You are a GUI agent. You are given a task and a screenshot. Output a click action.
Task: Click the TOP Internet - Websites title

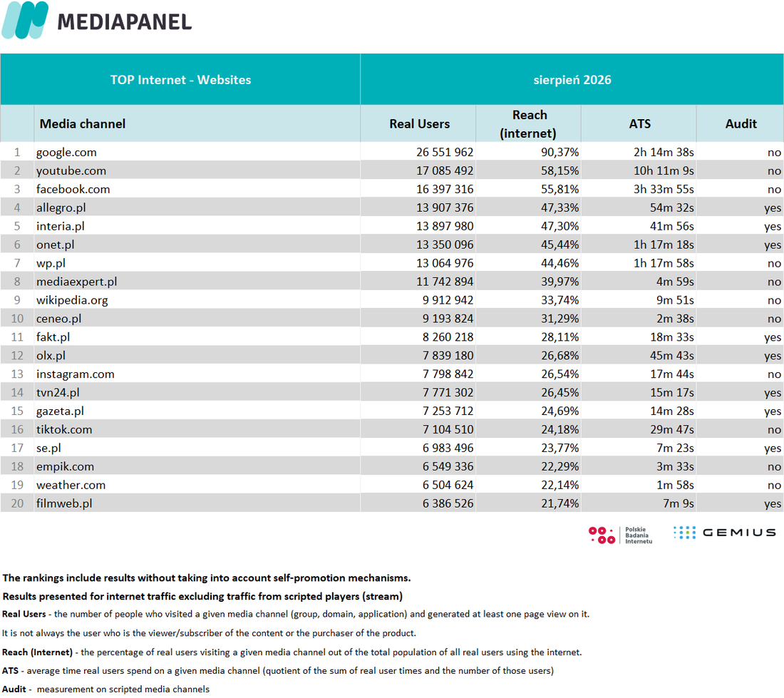point(180,80)
